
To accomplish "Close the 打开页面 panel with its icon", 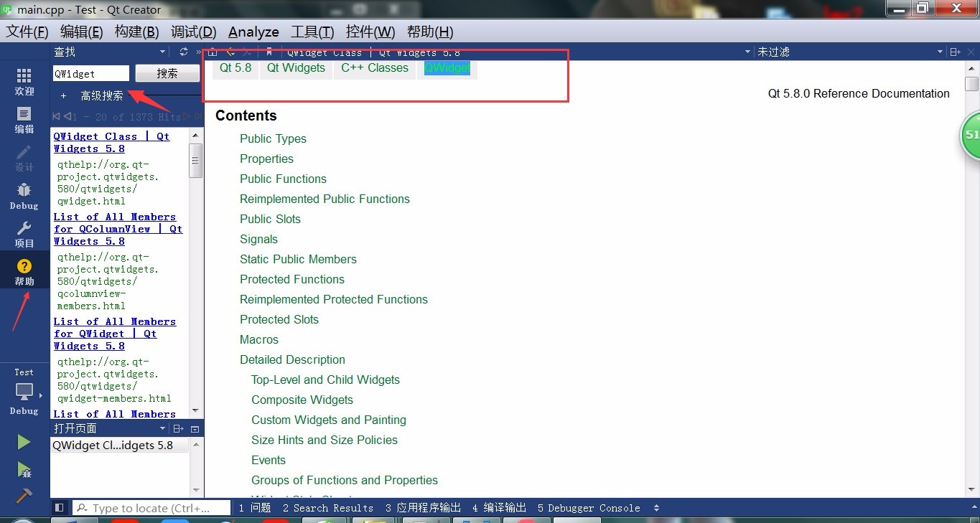I will coord(195,428).
